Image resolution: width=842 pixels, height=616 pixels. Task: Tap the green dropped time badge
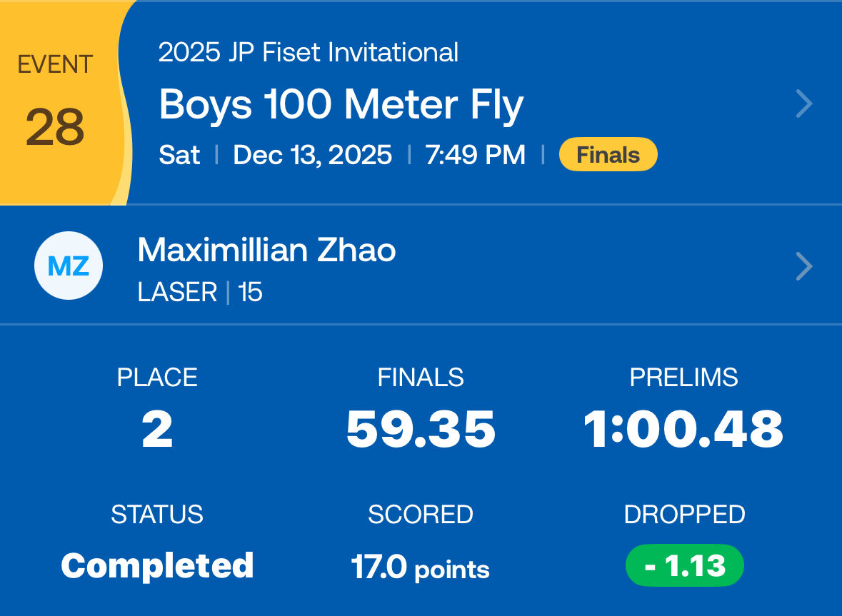click(x=684, y=566)
